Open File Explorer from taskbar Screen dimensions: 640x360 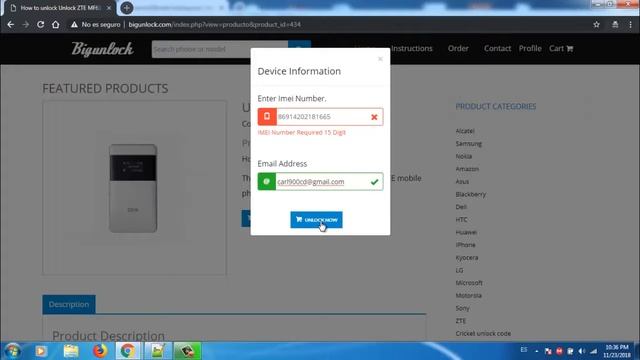(71, 351)
